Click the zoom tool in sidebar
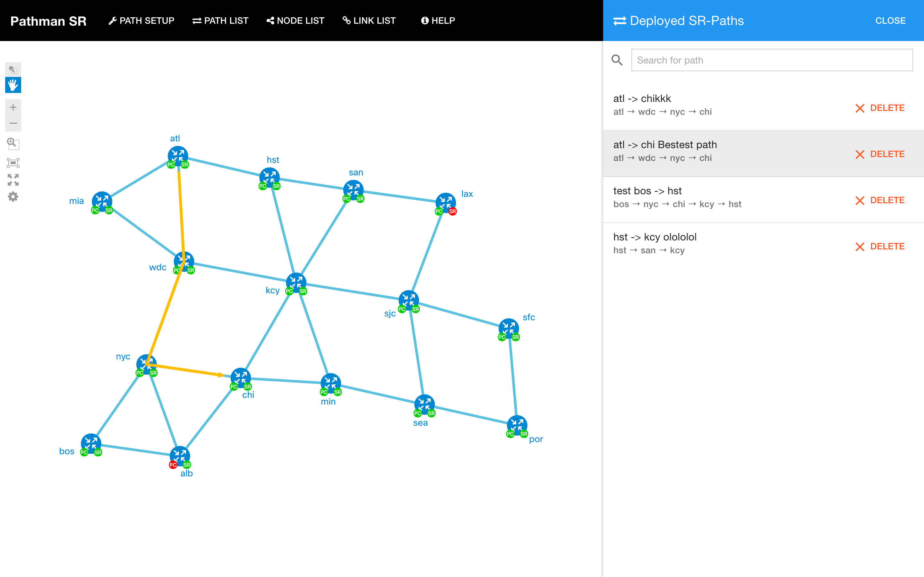This screenshot has height=577, width=924. pyautogui.click(x=13, y=143)
